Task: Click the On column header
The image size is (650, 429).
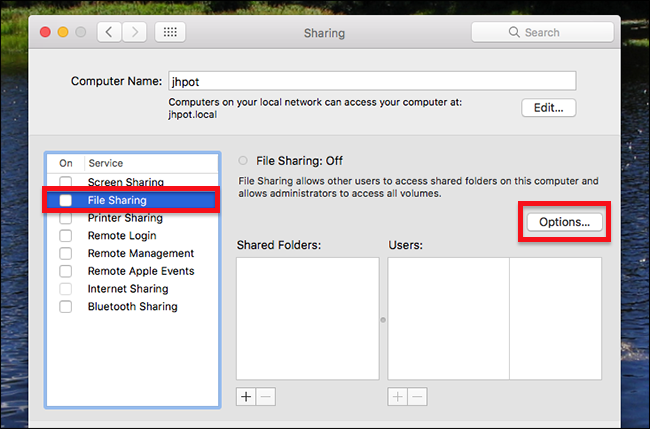Action: pos(66,163)
